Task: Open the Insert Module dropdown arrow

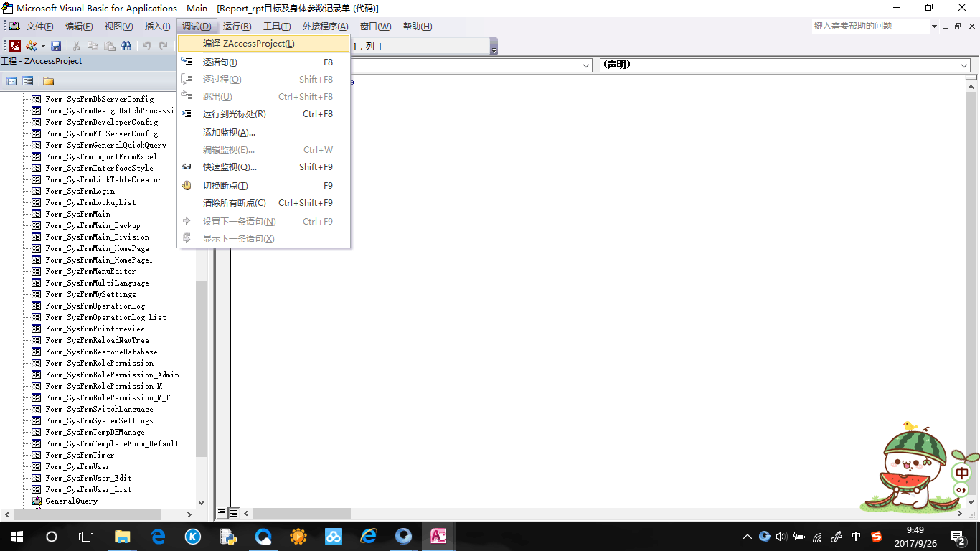Action: (43, 45)
